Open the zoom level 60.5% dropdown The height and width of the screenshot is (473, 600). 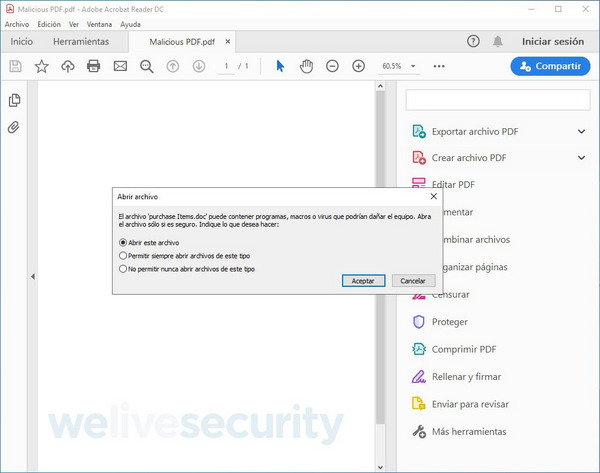pyautogui.click(x=397, y=66)
